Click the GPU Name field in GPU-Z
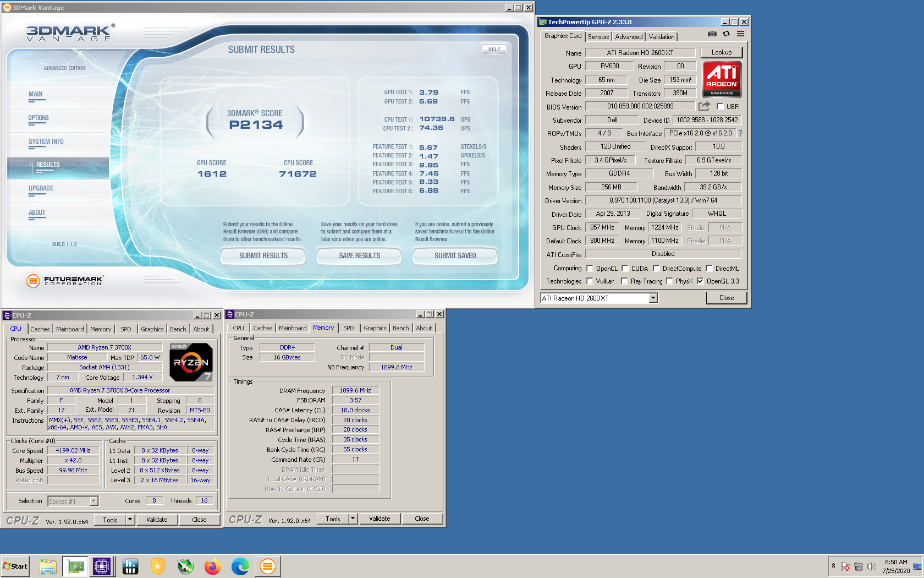 [x=640, y=53]
